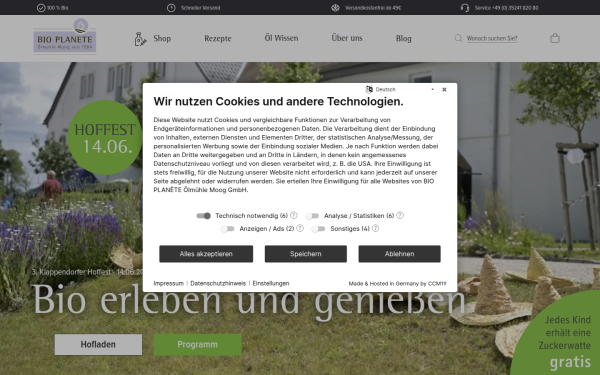Click the language translate icon in dialog

(369, 89)
